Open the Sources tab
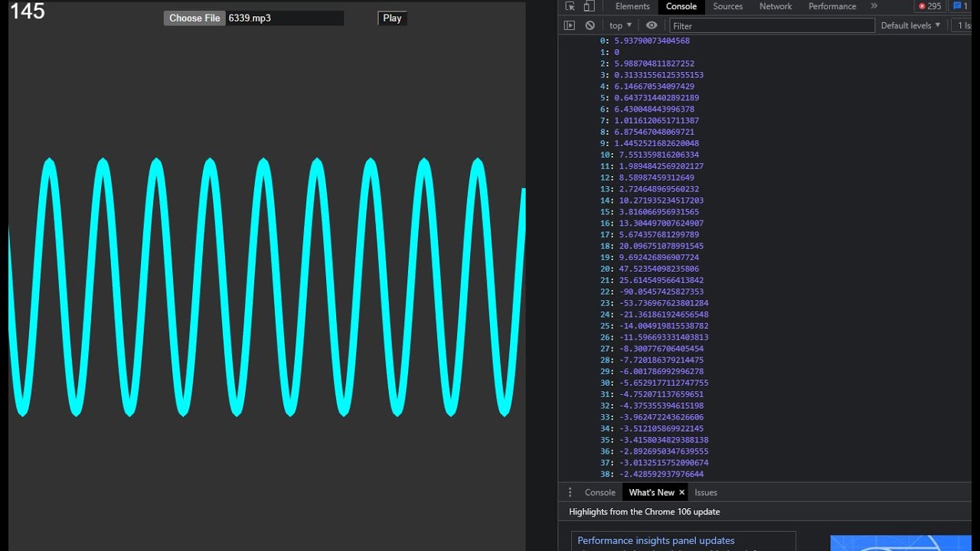 pos(727,6)
